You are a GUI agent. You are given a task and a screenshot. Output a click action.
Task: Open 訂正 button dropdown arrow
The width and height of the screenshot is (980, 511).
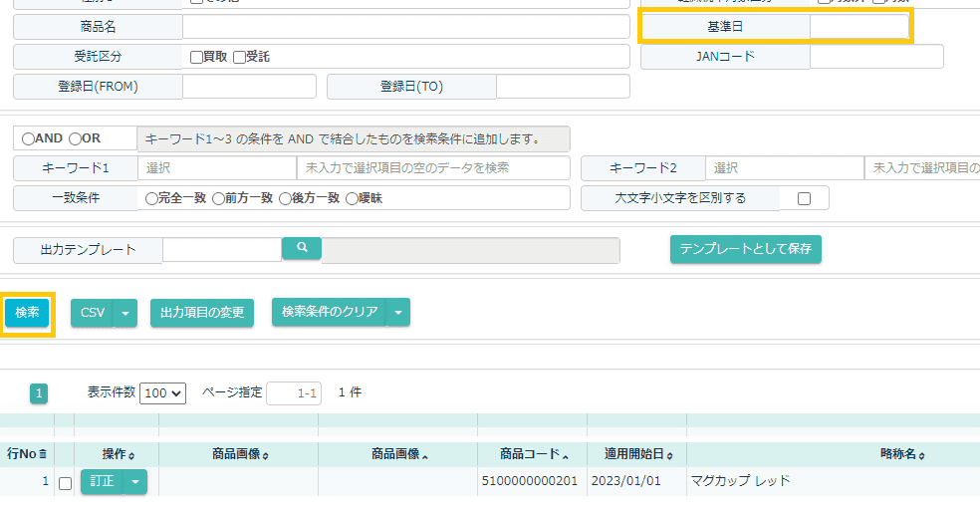click(x=135, y=481)
